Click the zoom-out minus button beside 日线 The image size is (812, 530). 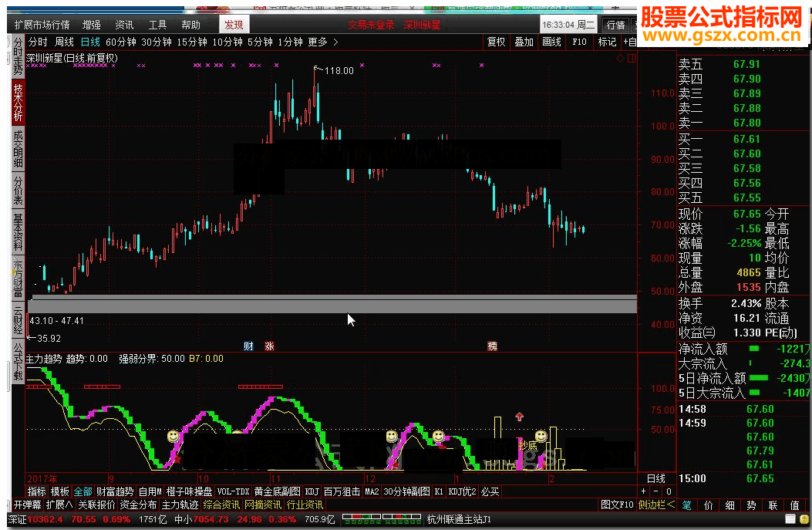[x=656, y=491]
